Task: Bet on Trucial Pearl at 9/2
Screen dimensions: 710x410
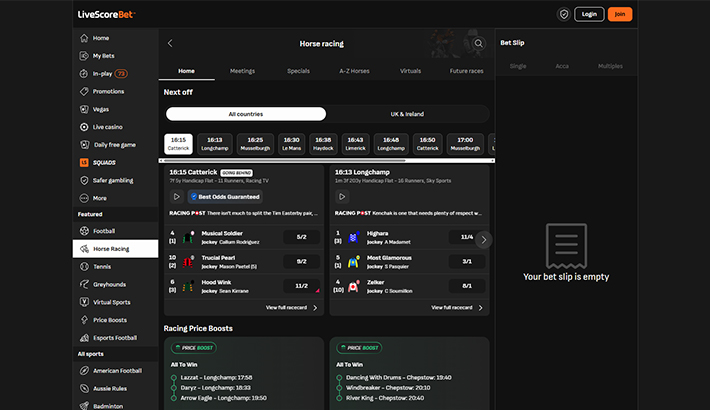Action: [302, 261]
